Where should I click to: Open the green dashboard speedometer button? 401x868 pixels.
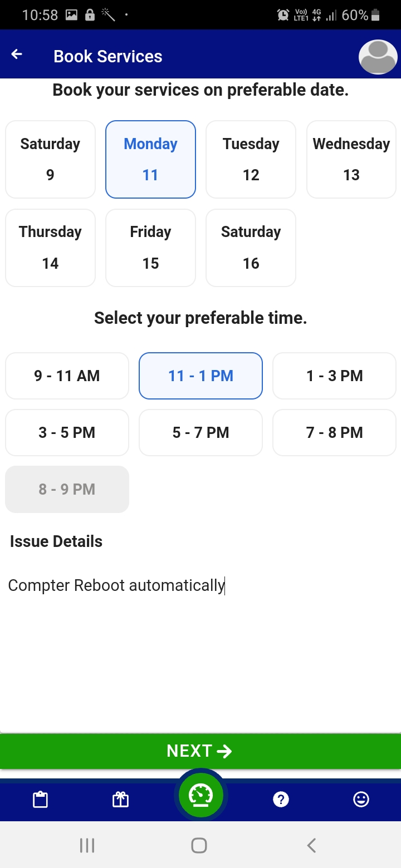[x=200, y=796]
